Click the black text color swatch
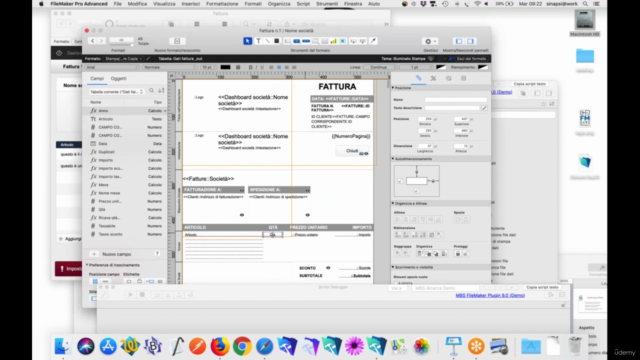 (225, 67)
